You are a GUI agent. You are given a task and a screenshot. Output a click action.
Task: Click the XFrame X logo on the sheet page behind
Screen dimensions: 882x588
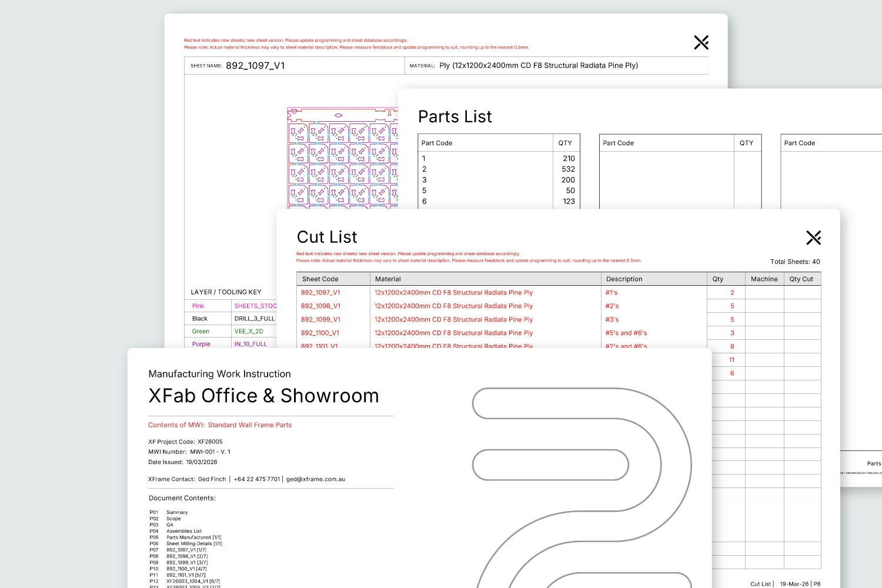pos(701,42)
